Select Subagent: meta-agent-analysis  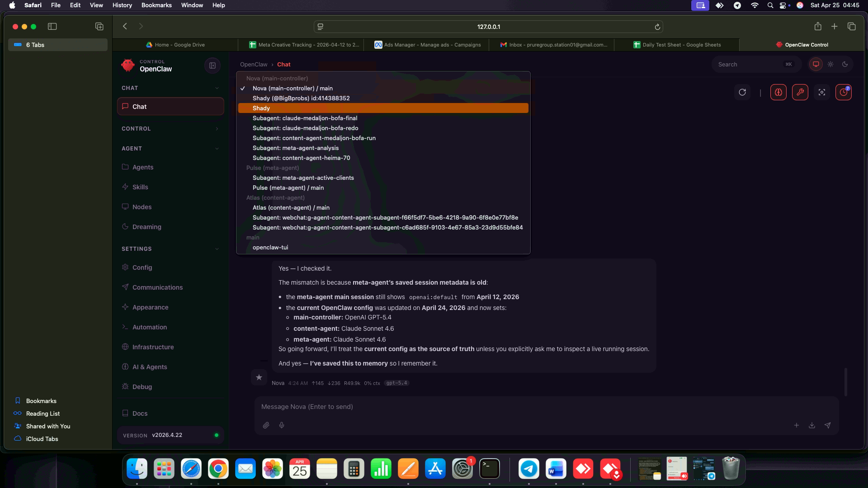[383, 148]
